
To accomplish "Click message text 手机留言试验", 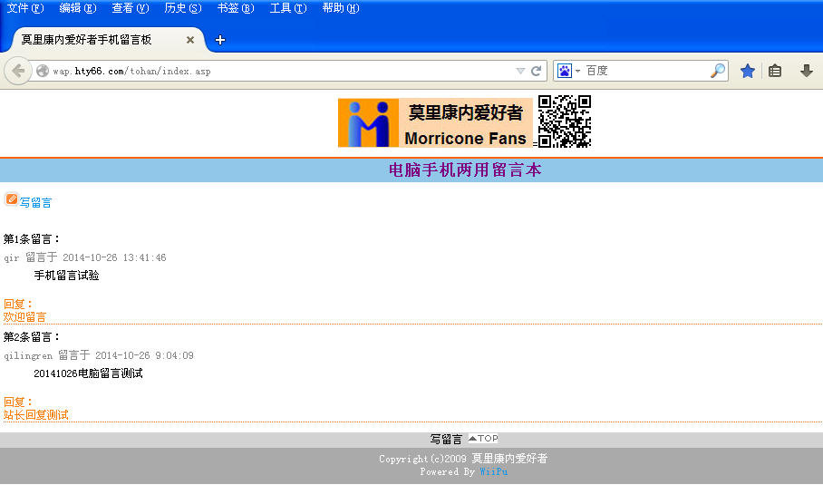I will pyautogui.click(x=67, y=276).
